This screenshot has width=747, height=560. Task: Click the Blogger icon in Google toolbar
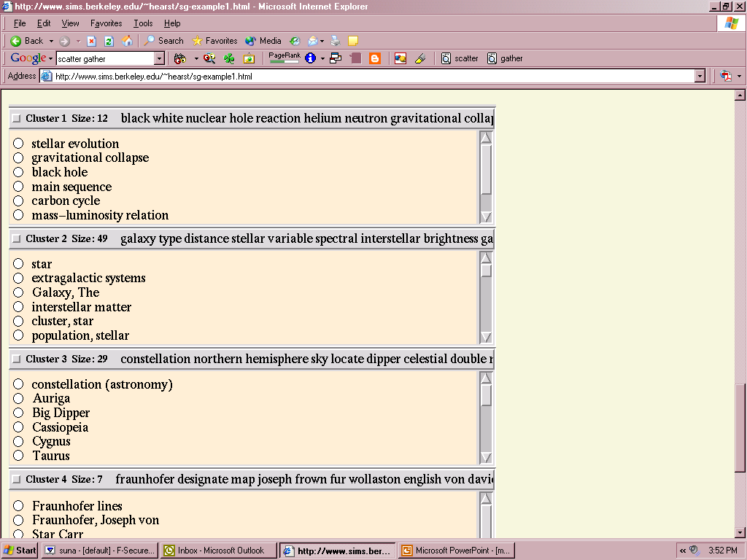pos(375,58)
